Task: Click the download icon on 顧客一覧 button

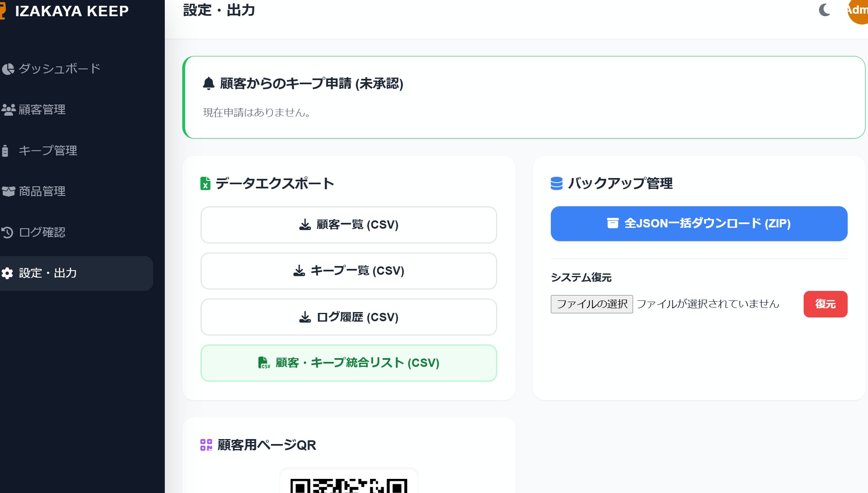Action: tap(305, 225)
